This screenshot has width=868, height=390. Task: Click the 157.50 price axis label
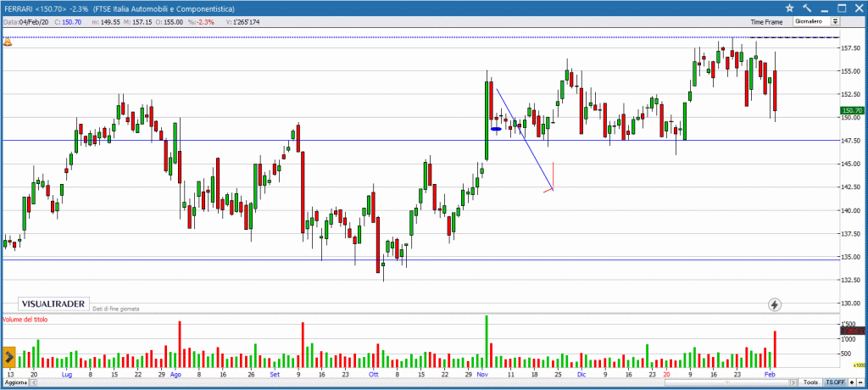(851, 47)
